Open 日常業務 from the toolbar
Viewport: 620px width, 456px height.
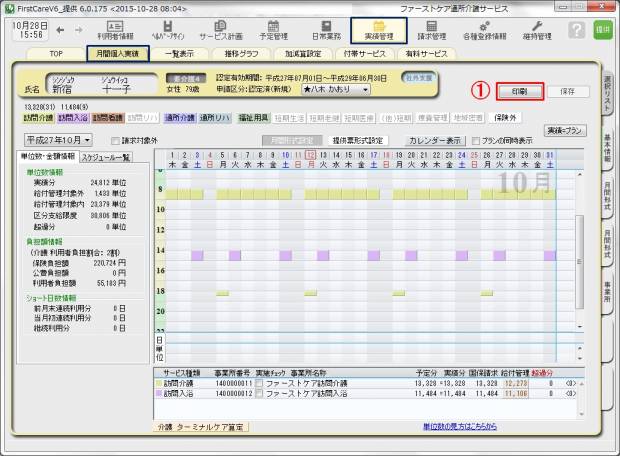click(327, 30)
